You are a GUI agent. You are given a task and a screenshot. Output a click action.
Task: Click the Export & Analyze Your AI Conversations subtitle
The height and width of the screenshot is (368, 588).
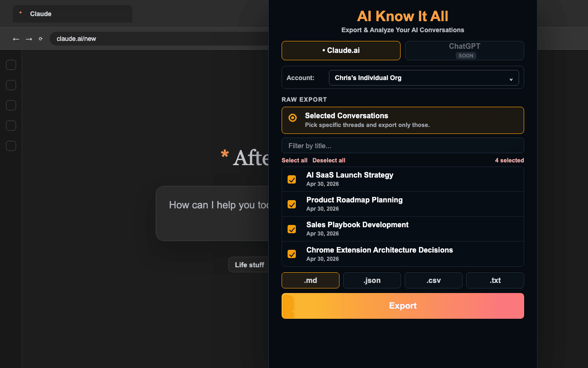point(403,30)
